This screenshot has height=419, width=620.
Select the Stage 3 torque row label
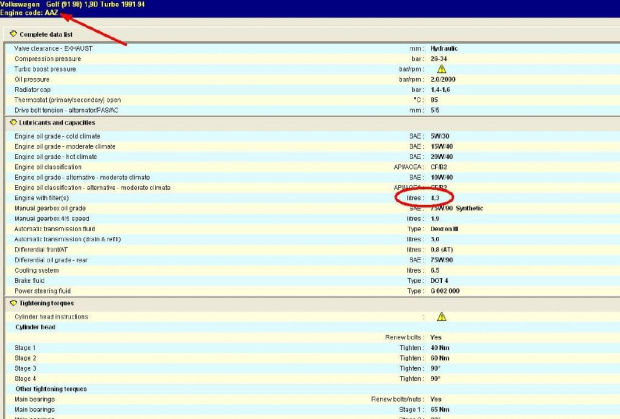(25, 368)
